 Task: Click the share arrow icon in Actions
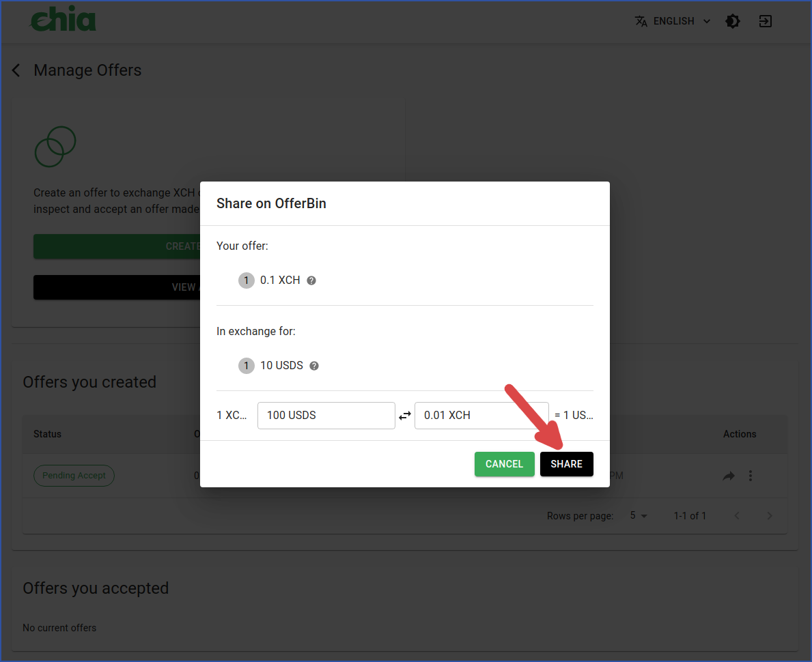pyautogui.click(x=729, y=476)
